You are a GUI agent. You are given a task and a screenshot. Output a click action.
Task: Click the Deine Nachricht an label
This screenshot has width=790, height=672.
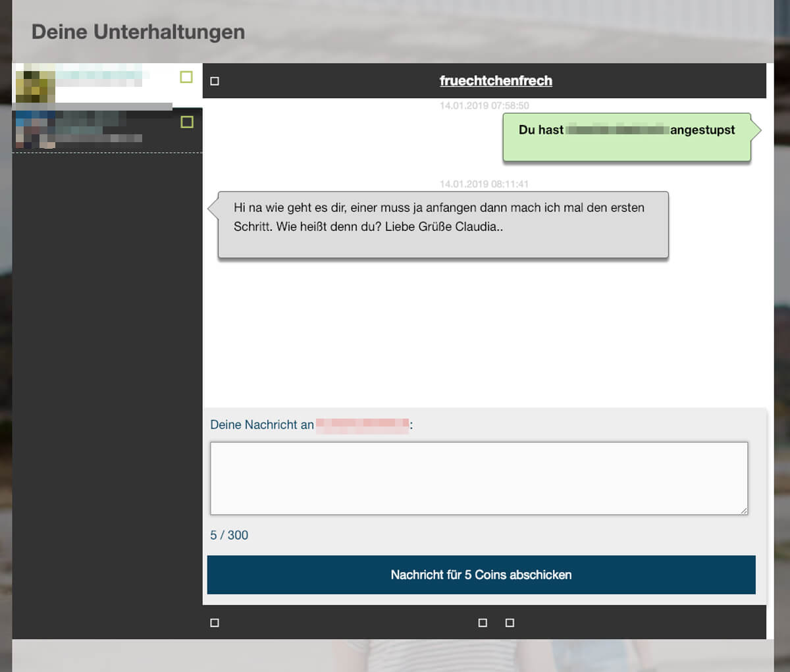[x=262, y=425]
